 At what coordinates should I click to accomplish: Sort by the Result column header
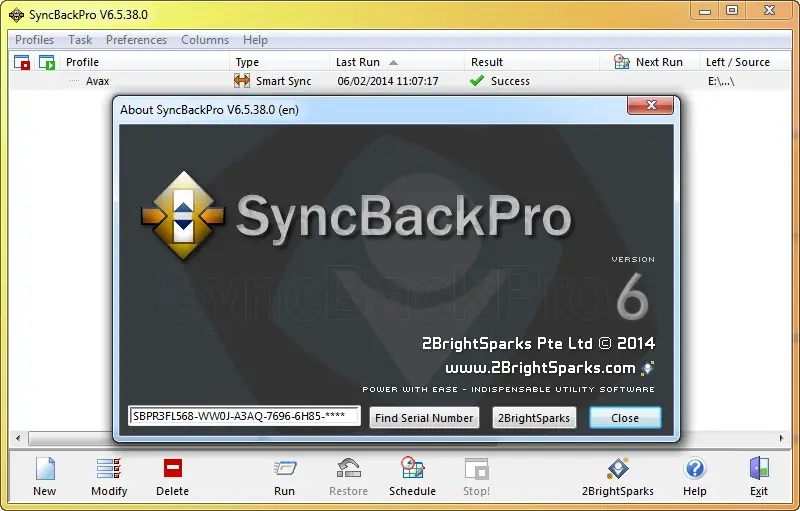click(532, 62)
